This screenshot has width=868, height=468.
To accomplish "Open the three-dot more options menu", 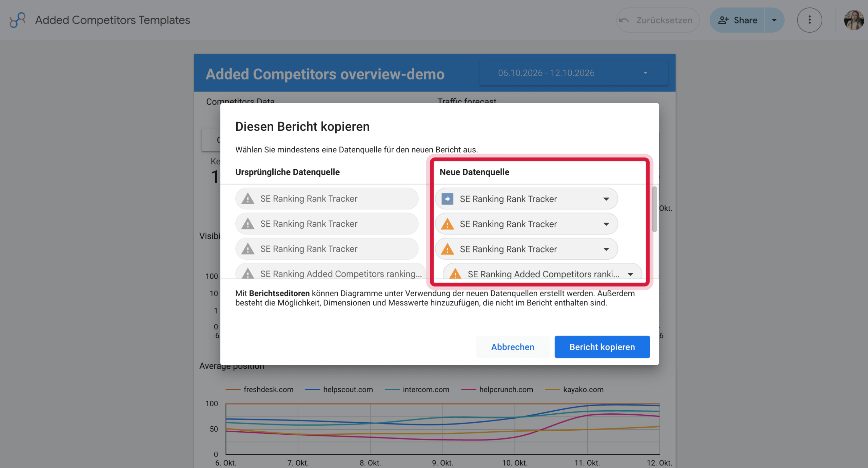I will [x=809, y=20].
